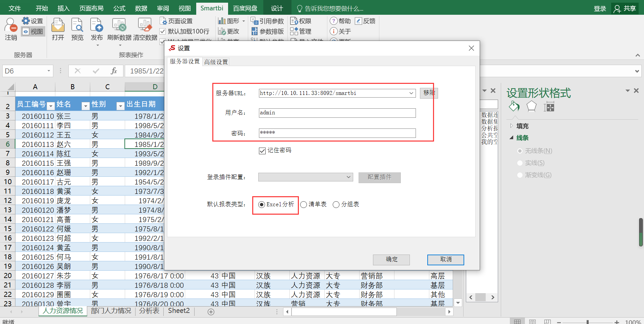Expand the formula bar

[x=637, y=71]
